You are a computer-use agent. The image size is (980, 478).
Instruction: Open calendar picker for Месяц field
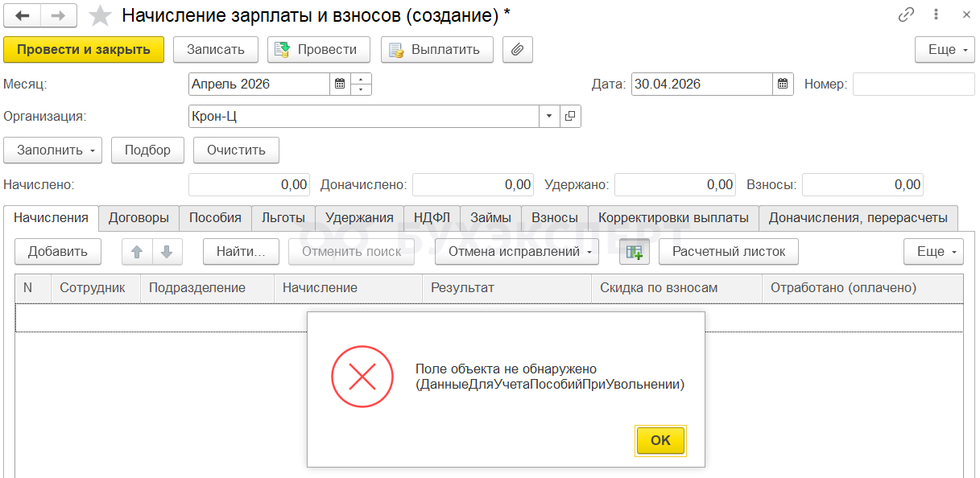(x=340, y=84)
